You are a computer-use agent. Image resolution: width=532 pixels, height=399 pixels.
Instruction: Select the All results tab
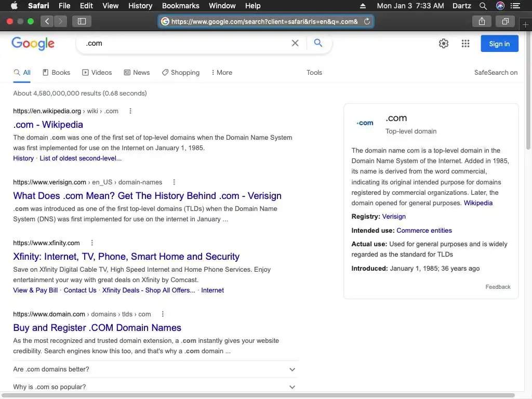22,73
